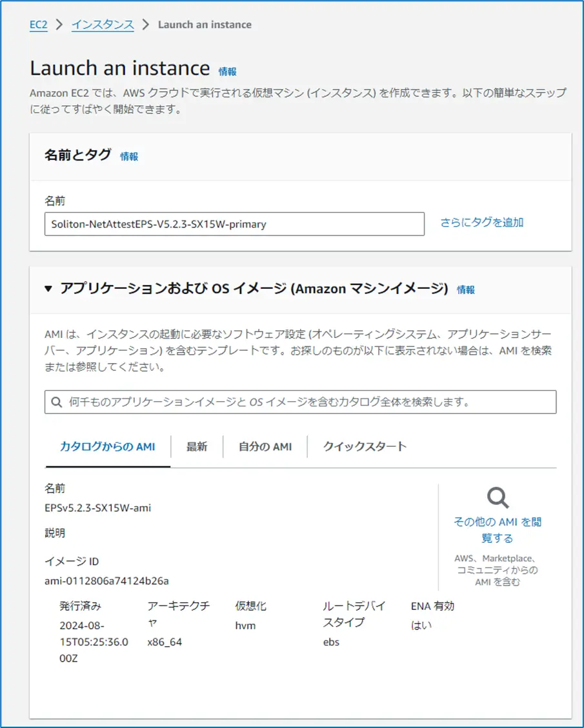
Task: Click さらにタグを追加 link
Action: tap(482, 222)
